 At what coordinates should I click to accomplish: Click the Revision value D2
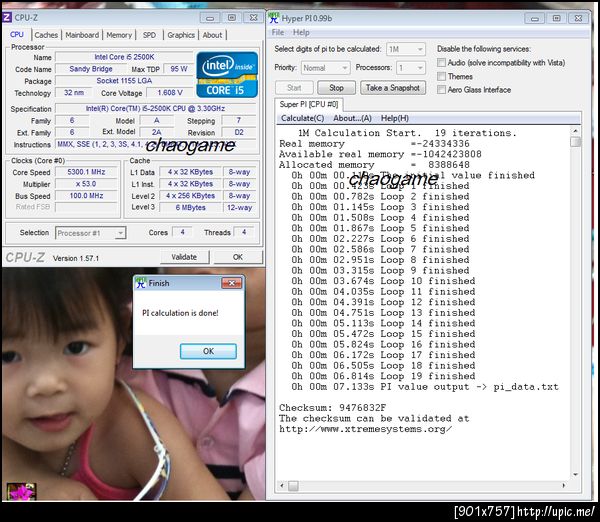(239, 132)
